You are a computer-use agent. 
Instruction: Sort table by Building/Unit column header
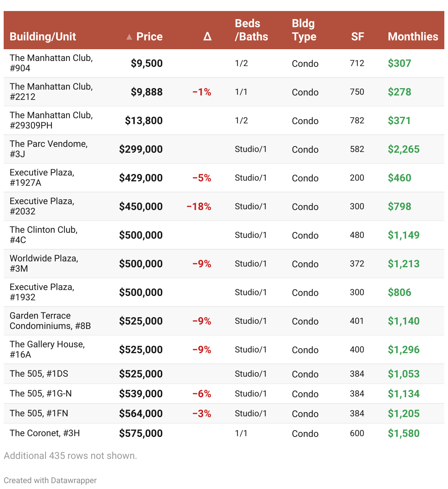pos(43,37)
